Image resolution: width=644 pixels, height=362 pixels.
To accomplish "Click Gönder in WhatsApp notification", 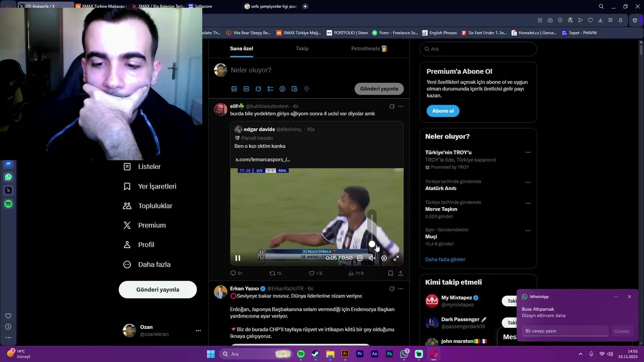I will tap(622, 331).
